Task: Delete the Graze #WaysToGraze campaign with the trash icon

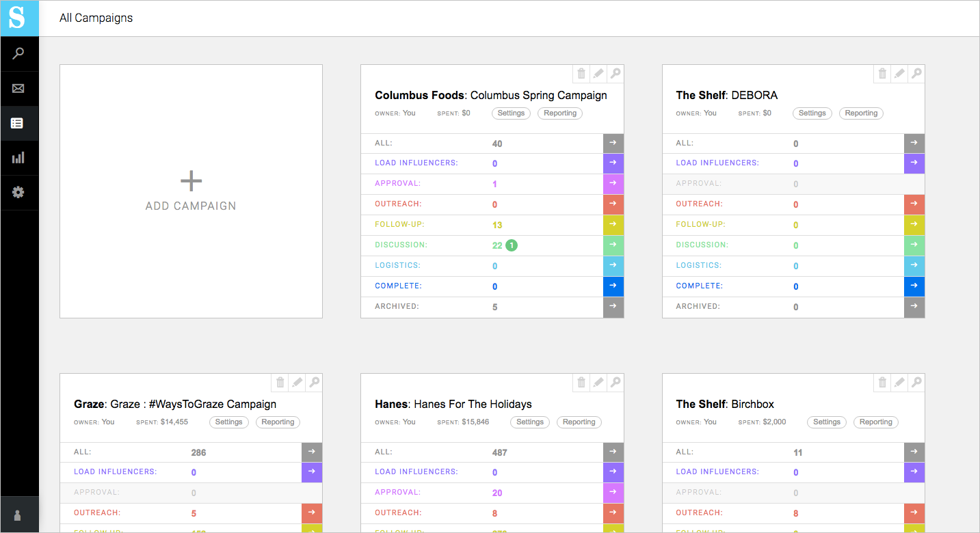Action: click(x=280, y=383)
